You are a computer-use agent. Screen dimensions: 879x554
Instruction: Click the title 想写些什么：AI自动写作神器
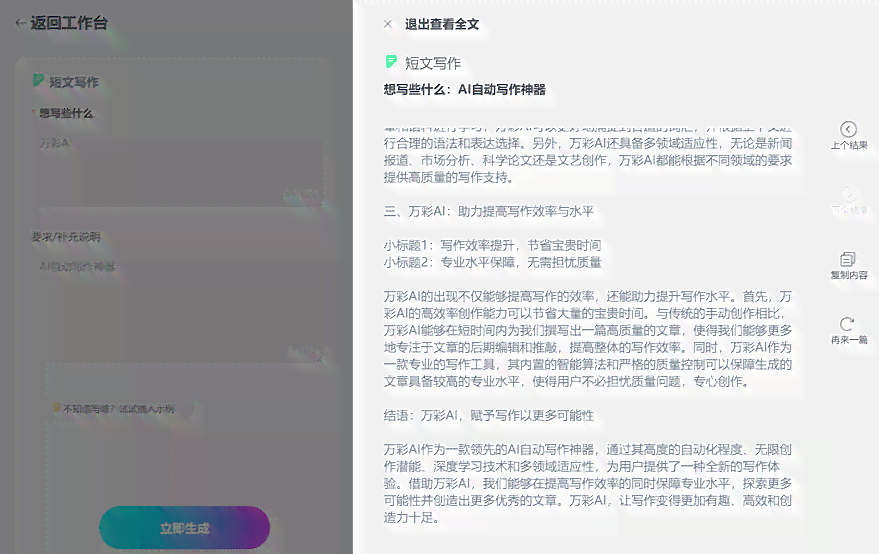point(464,90)
